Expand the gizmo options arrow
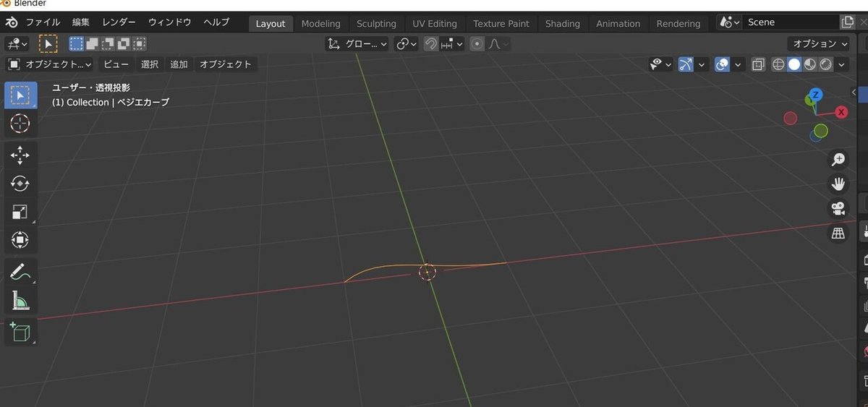The image size is (868, 407). pos(701,64)
